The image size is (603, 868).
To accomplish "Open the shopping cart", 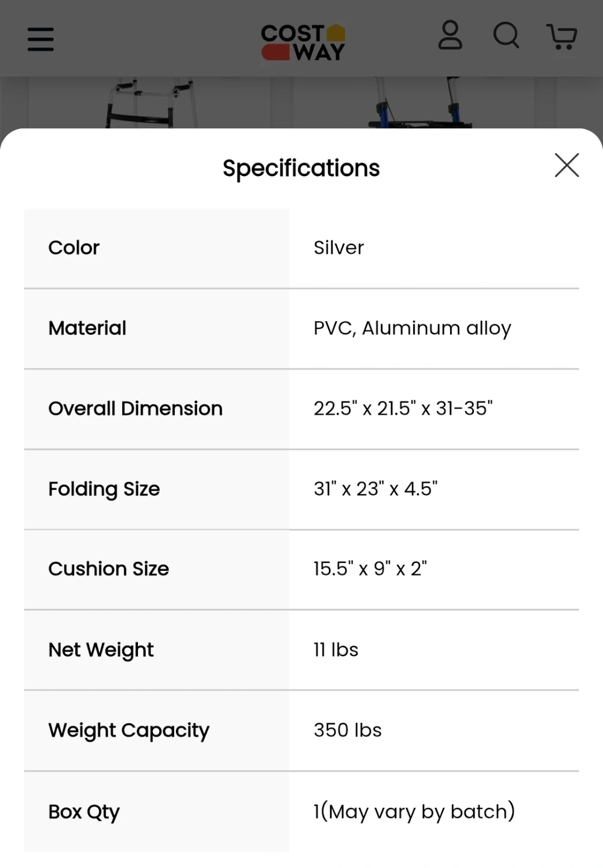I will [x=562, y=36].
